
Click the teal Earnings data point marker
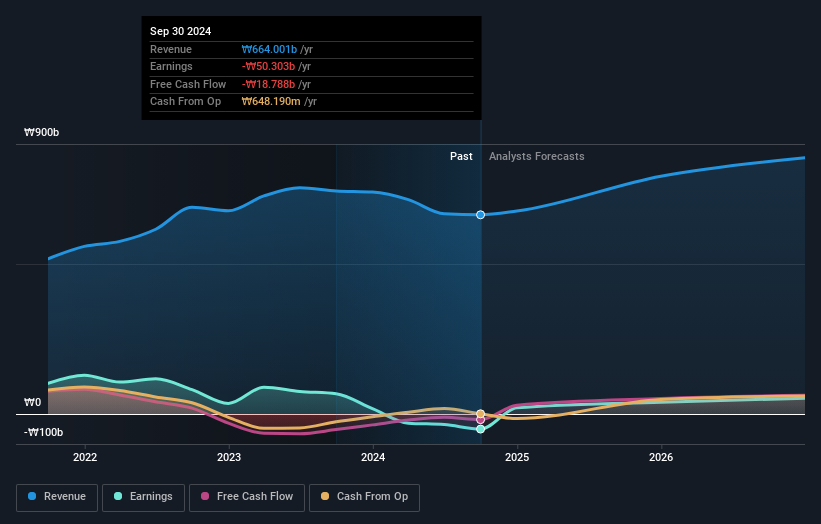click(x=481, y=429)
